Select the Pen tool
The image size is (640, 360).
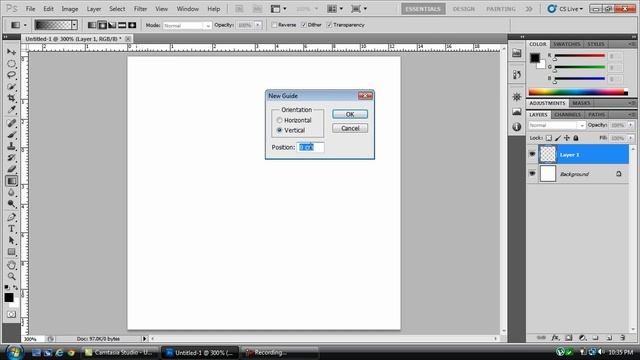tap(11, 217)
